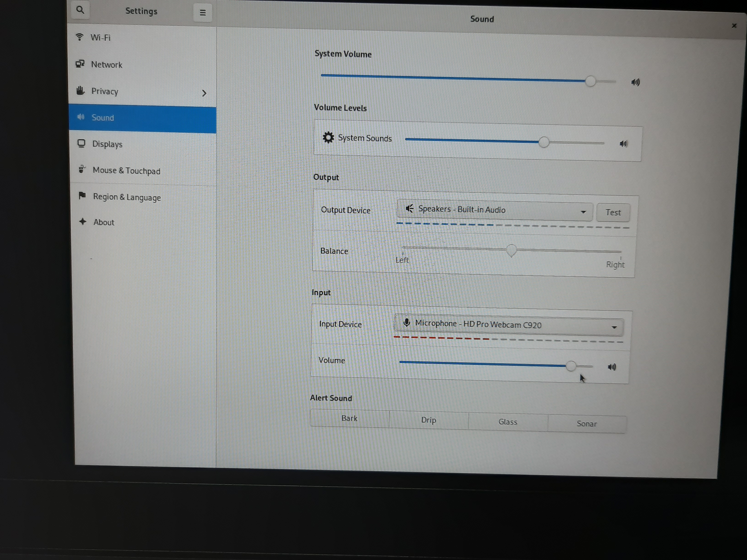Click the Network icon in sidebar
Screen dimensions: 747x560
(x=80, y=64)
